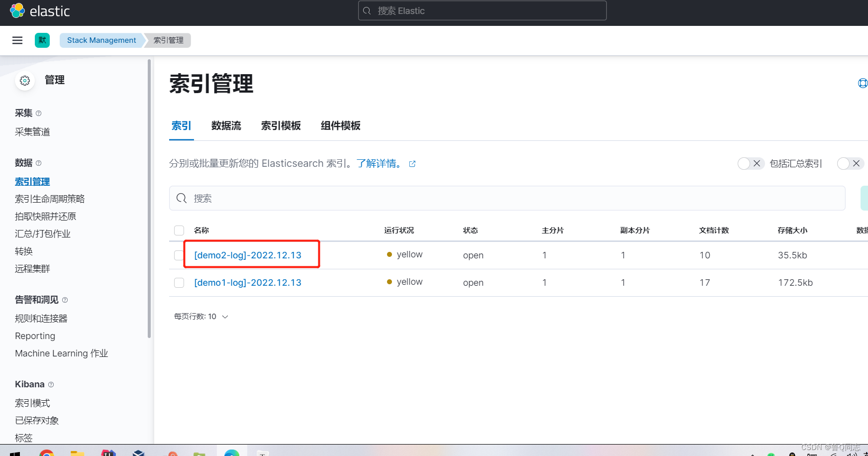The width and height of the screenshot is (868, 456).
Task: Click document count 10 cell
Action: pyautogui.click(x=705, y=255)
